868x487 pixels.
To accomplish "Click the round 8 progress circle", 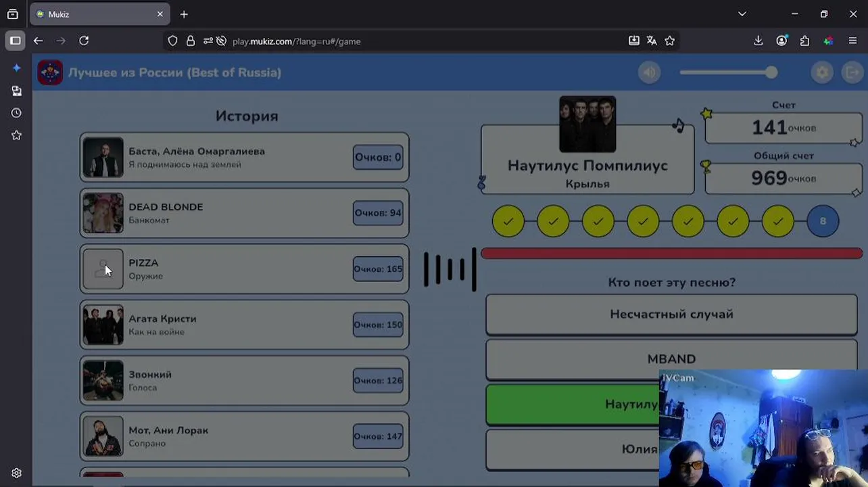I will click(x=823, y=221).
